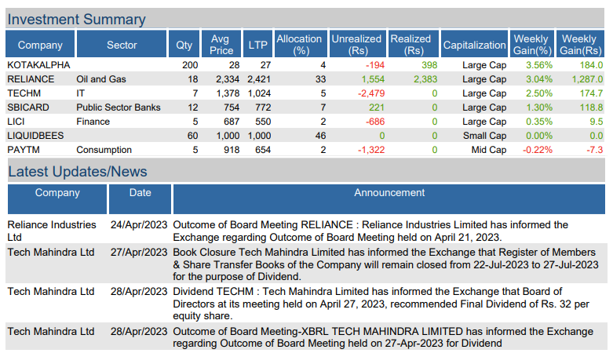The height and width of the screenshot is (364, 613).
Task: Click the Sector column header
Action: click(122, 44)
